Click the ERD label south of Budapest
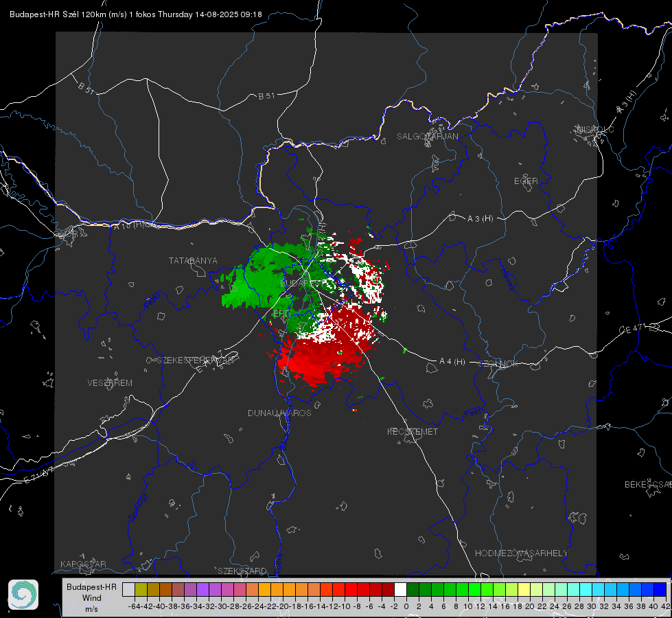The width and height of the screenshot is (672, 618). (281, 314)
